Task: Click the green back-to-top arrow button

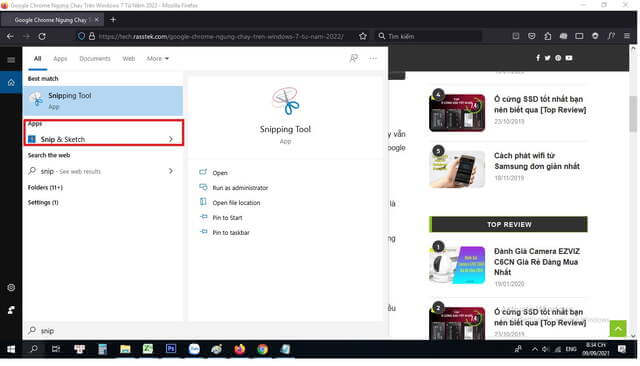Action: coord(618,328)
